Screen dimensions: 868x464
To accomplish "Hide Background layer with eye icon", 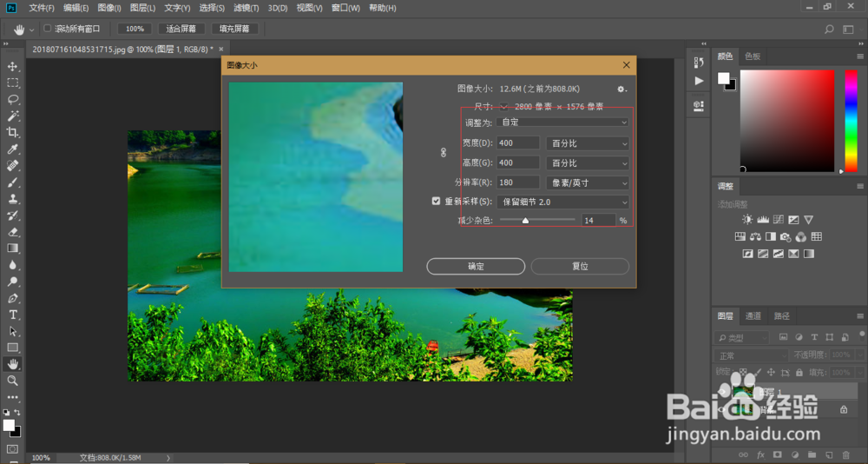I will coord(721,410).
